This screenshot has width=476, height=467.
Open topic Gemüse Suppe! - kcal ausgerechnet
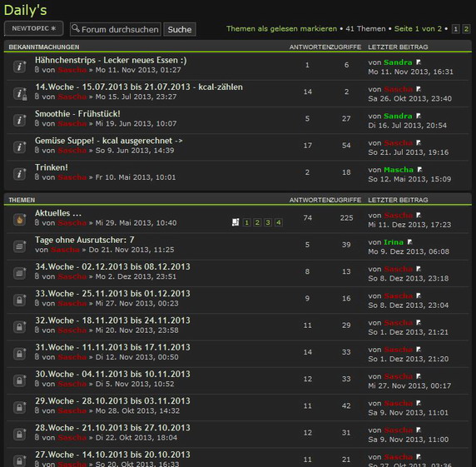tap(109, 141)
